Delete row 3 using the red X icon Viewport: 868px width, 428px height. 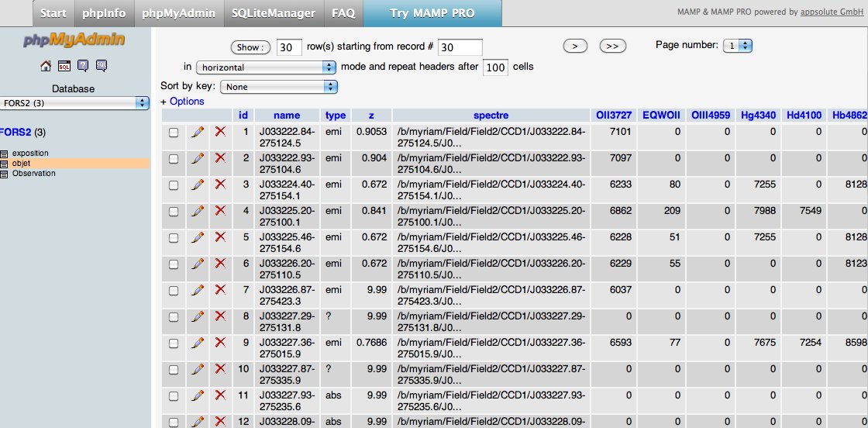point(220,185)
